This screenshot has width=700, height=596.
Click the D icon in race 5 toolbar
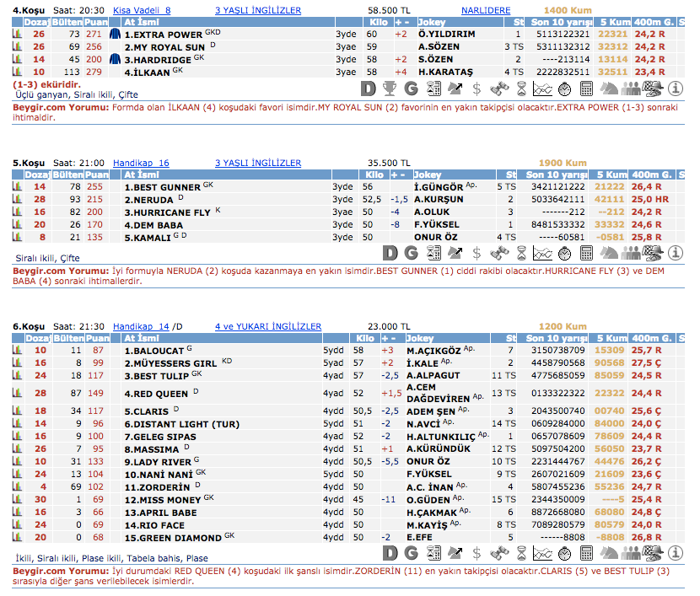[390, 252]
